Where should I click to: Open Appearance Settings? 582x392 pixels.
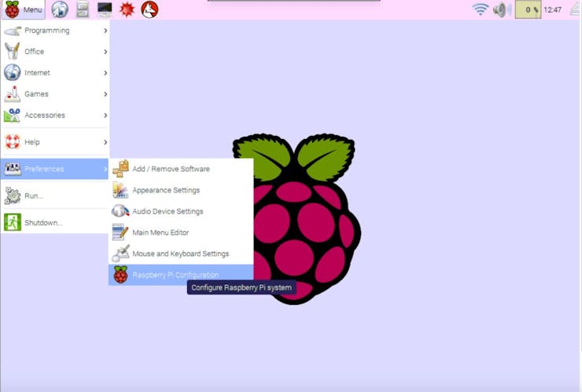click(181, 190)
